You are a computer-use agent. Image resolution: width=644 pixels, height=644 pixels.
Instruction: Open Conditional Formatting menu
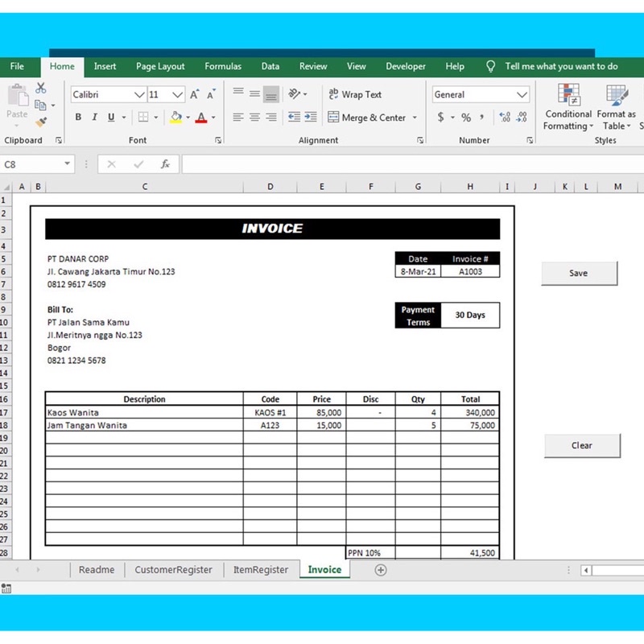pos(568,107)
